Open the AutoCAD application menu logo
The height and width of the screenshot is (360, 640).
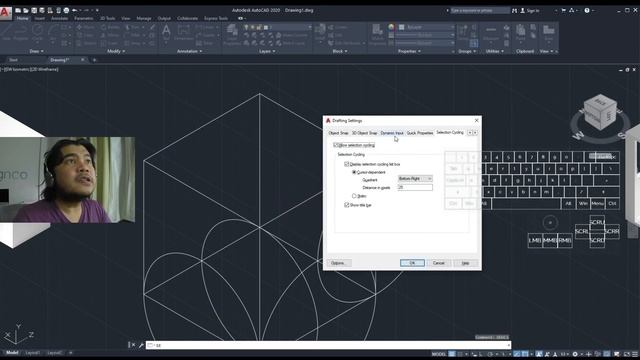[x=5, y=13]
